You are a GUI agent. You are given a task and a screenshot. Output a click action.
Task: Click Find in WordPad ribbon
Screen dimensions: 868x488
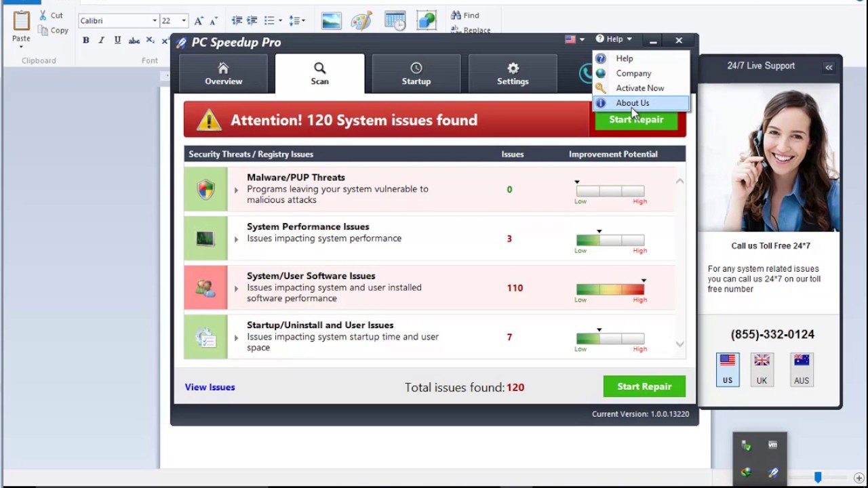(465, 15)
